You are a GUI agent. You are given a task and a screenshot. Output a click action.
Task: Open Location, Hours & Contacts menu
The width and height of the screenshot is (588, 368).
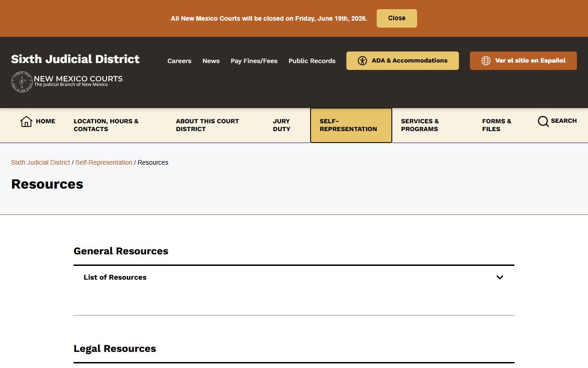pyautogui.click(x=106, y=125)
